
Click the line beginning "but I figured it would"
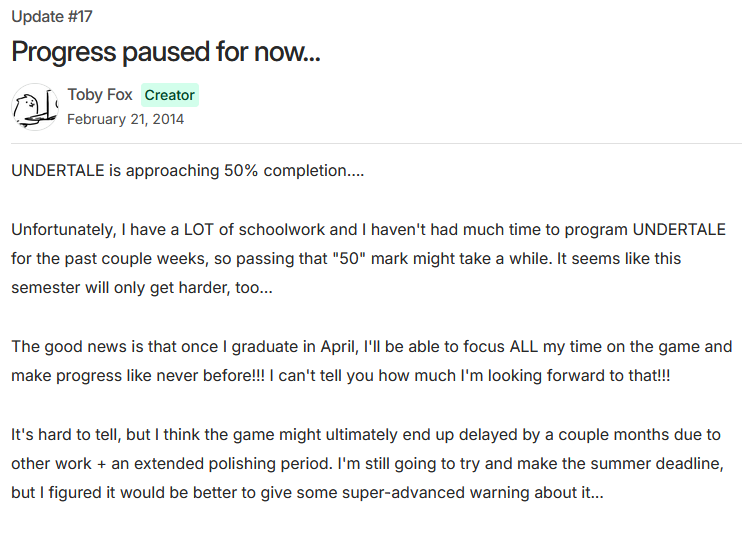point(307,493)
